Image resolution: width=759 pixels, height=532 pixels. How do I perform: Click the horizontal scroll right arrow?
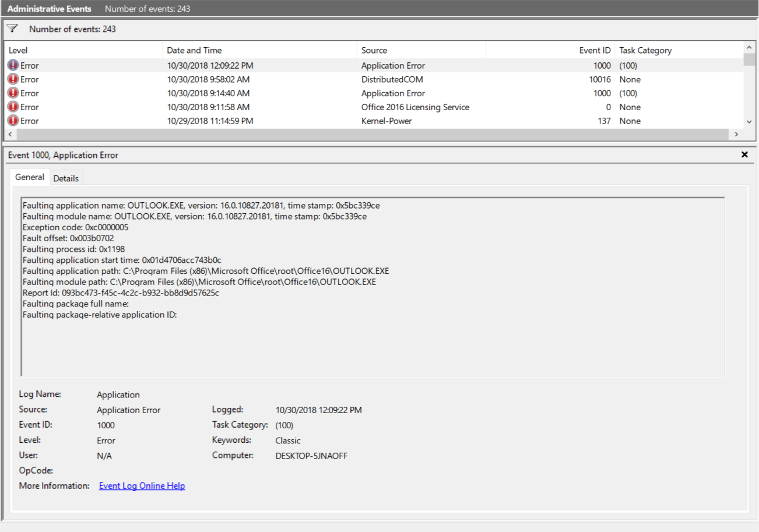[x=736, y=134]
